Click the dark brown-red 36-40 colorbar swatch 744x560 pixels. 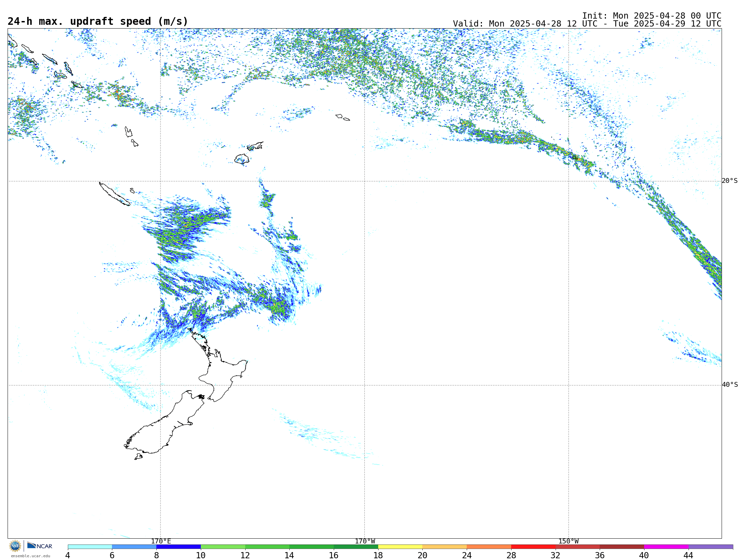(x=622, y=547)
